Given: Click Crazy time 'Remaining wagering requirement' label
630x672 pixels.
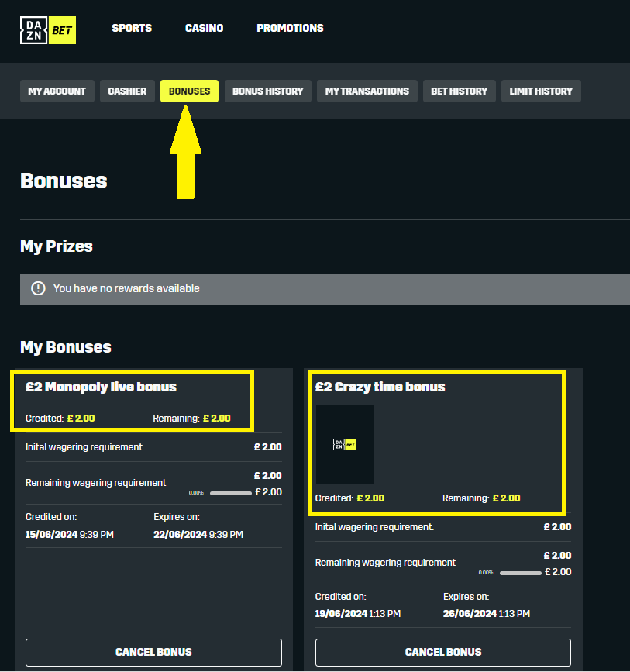Looking at the screenshot, I should point(385,563).
